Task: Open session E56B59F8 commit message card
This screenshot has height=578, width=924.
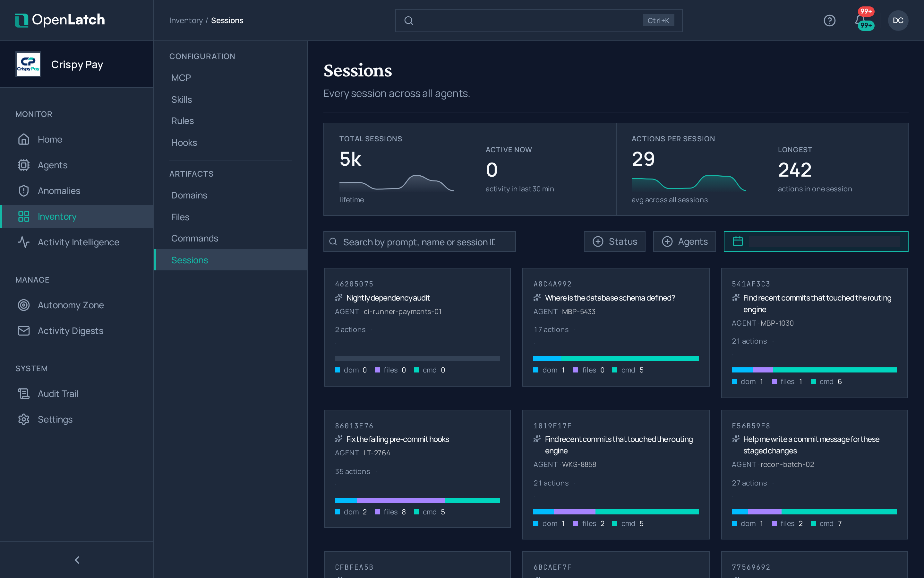Action: pyautogui.click(x=814, y=474)
